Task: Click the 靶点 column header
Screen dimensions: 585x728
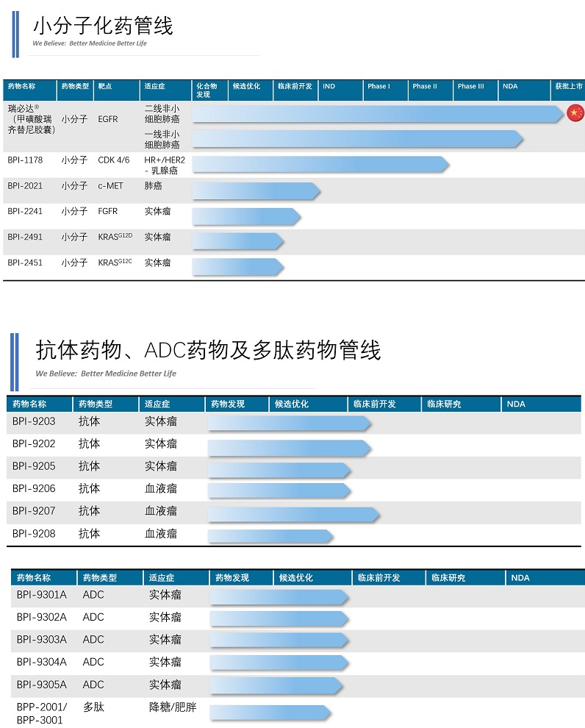Action: 105,86
